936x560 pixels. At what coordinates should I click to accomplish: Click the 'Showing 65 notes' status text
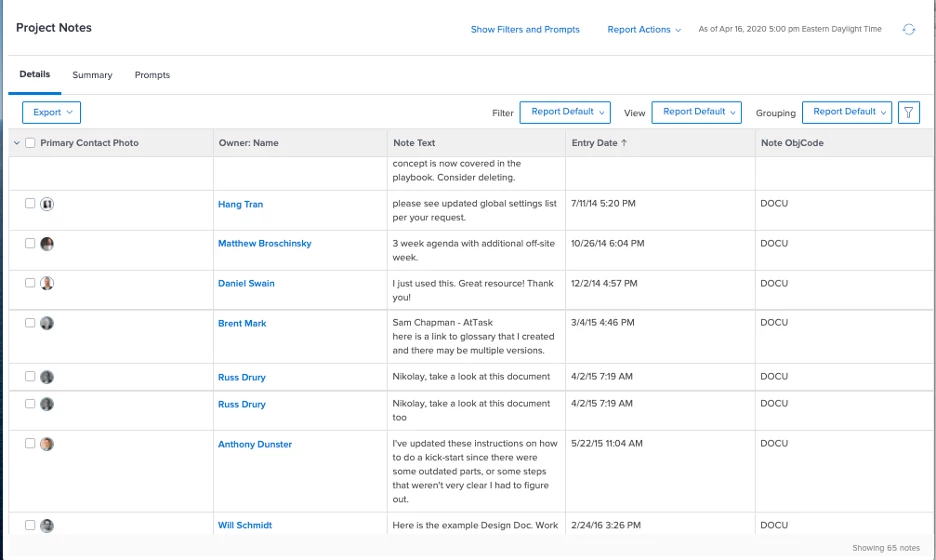[886, 548]
